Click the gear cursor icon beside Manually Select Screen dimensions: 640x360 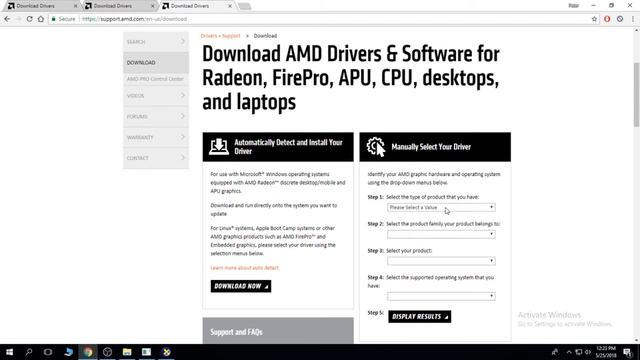click(x=376, y=147)
